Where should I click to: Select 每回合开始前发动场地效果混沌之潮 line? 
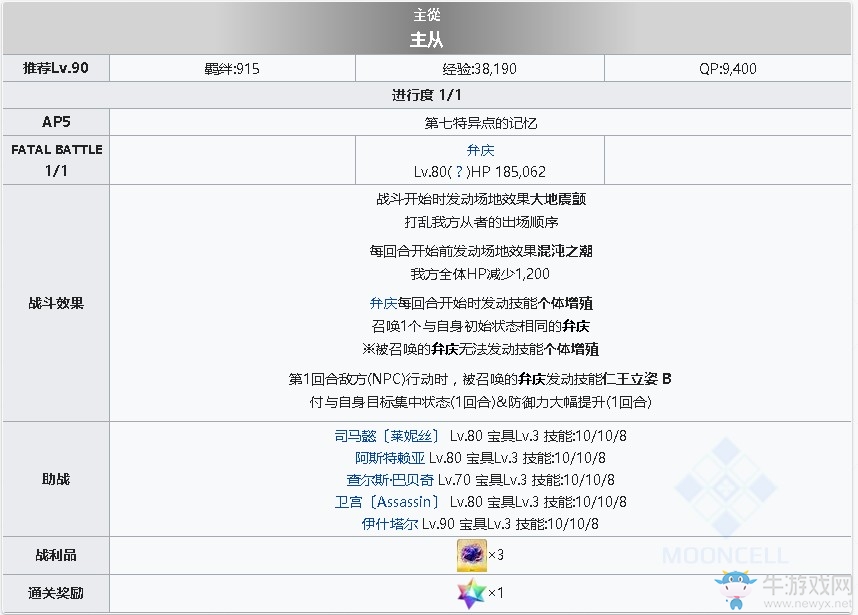[x=480, y=251]
